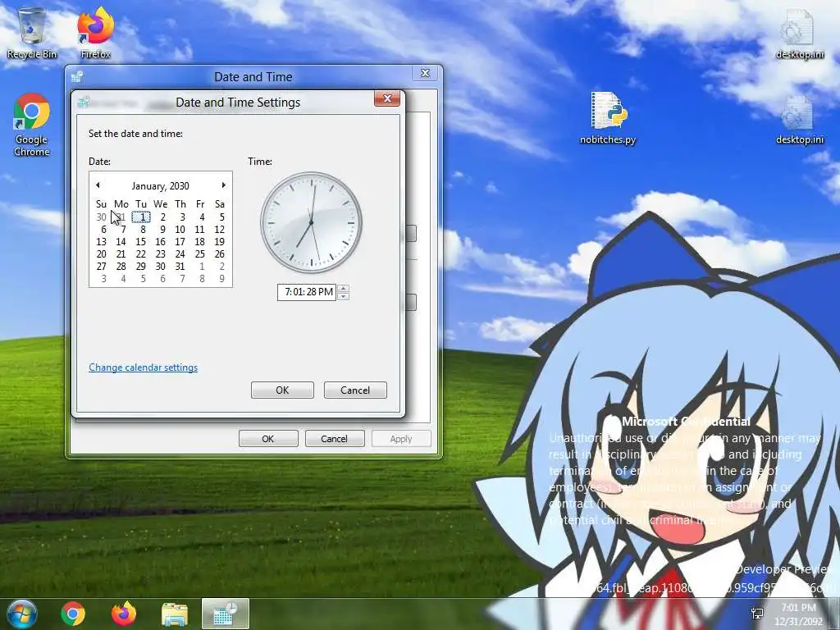Click OK in the Date and Time window

point(268,439)
